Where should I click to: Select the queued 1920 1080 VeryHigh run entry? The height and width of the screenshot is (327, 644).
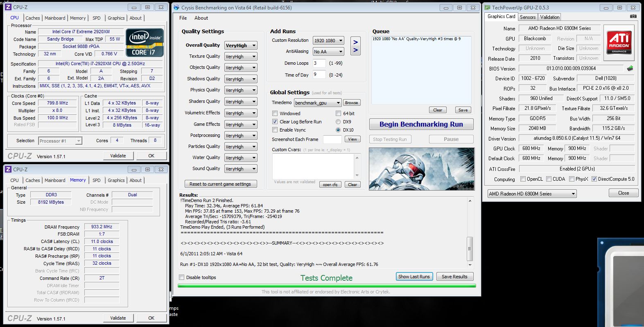coord(416,39)
